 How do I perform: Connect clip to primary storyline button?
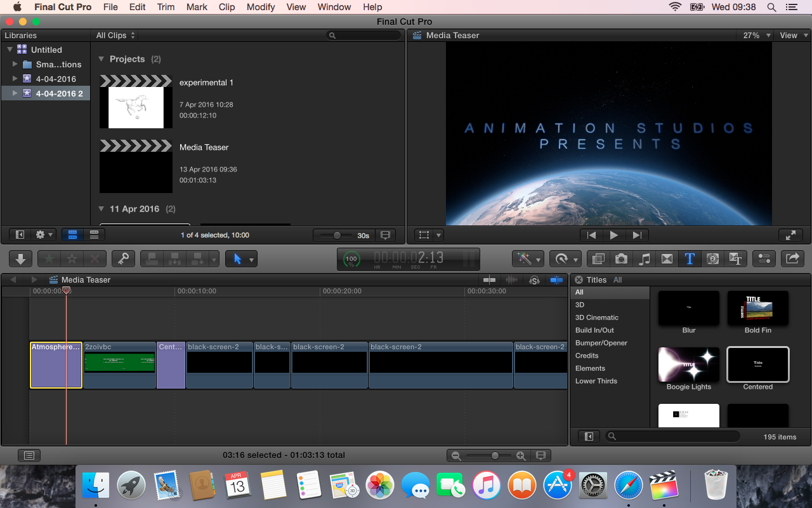(x=152, y=258)
